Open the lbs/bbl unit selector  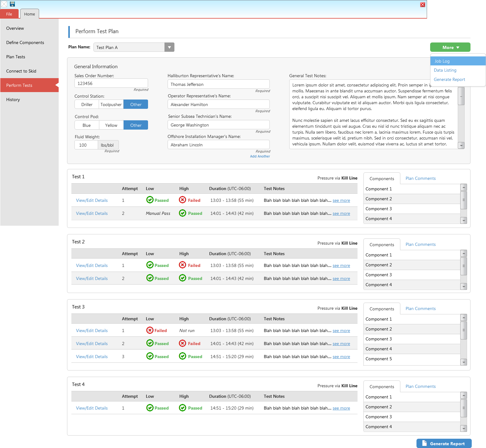[108, 145]
